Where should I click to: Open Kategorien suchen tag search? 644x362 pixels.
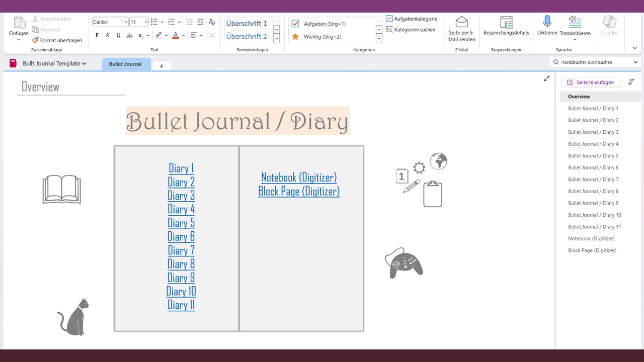tap(411, 30)
